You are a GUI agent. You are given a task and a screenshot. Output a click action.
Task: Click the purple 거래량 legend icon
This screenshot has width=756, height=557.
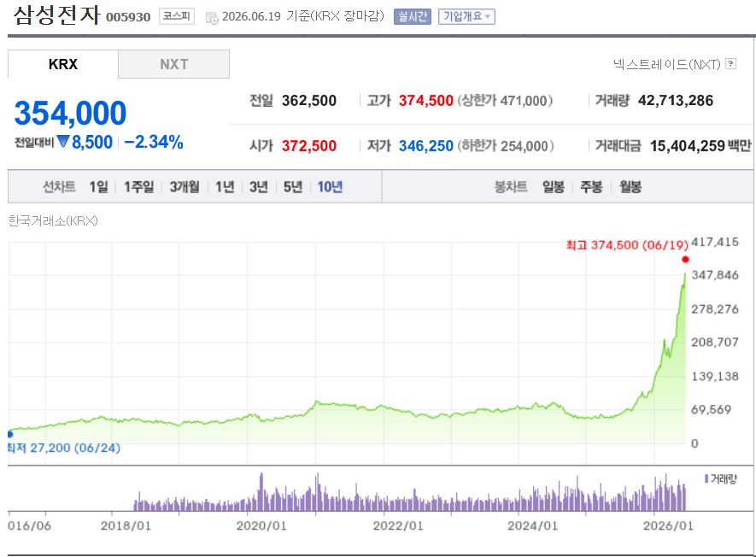(x=706, y=478)
